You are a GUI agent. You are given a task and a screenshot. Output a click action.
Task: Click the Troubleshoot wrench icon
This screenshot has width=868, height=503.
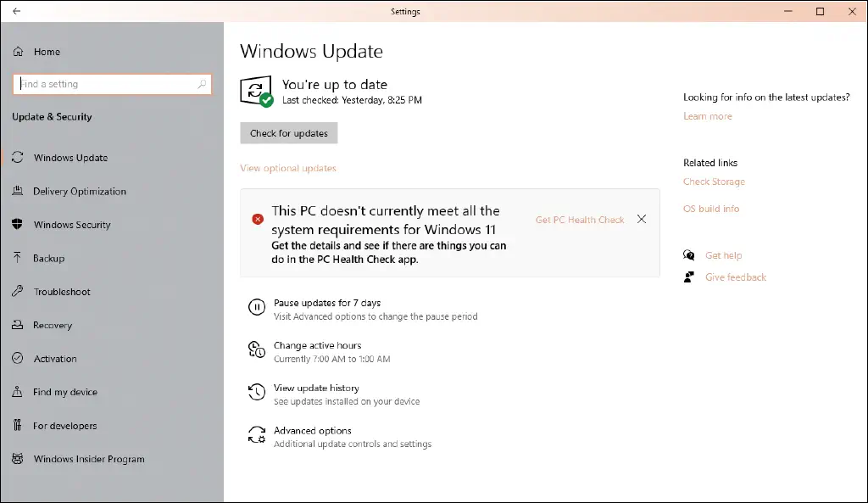coord(18,292)
